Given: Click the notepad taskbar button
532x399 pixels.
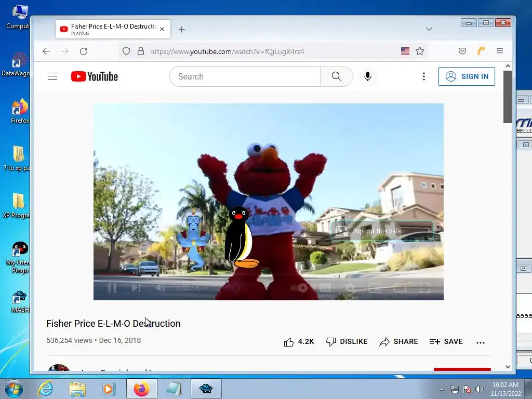Looking at the screenshot, I should point(174,389).
